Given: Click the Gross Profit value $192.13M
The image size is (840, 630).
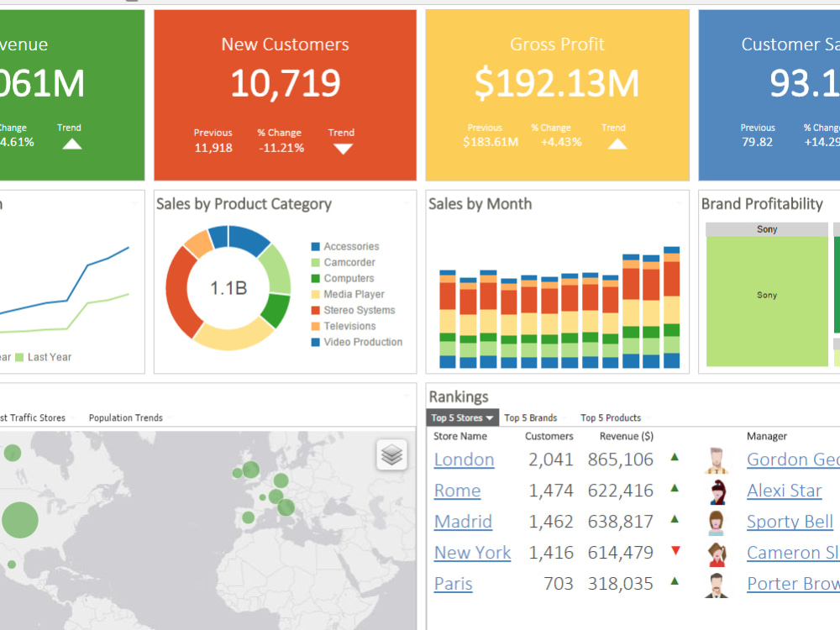Looking at the screenshot, I should click(557, 83).
